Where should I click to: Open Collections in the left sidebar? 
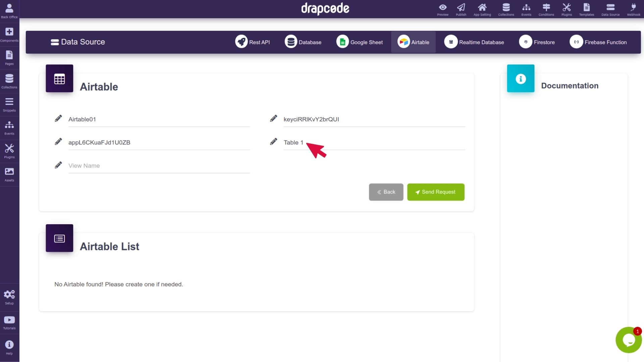9,81
